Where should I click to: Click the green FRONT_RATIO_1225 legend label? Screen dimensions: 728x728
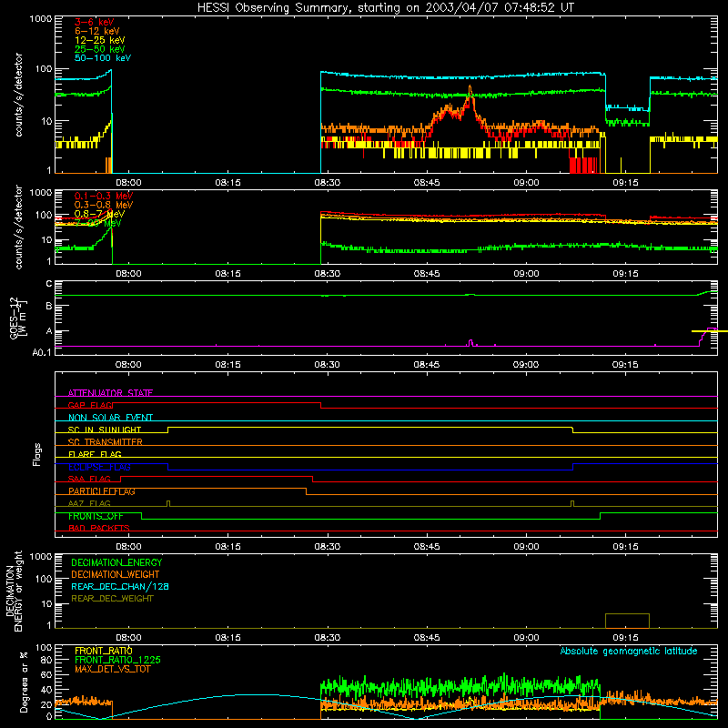(x=117, y=660)
